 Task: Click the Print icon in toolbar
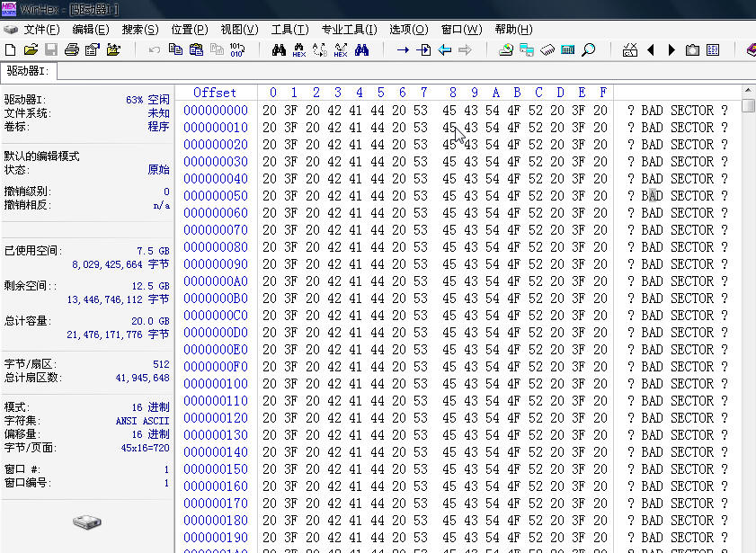(72, 50)
